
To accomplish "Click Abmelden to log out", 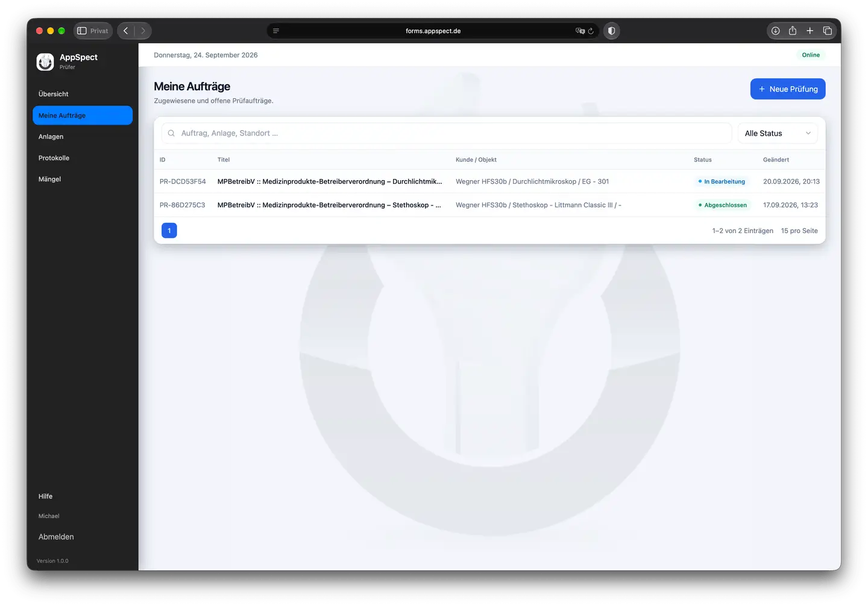I will coord(56,537).
